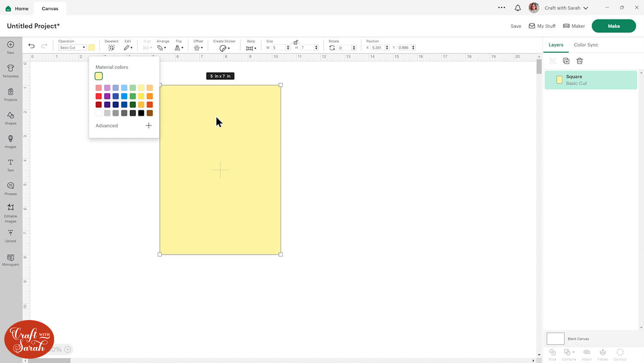Toggle the size aspect ratio lock
Viewport: 644px width, 363px height.
pyautogui.click(x=296, y=42)
